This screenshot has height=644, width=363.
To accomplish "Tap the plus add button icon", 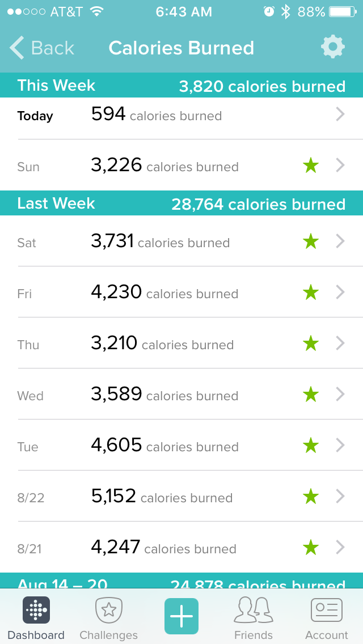I will (x=181, y=616).
